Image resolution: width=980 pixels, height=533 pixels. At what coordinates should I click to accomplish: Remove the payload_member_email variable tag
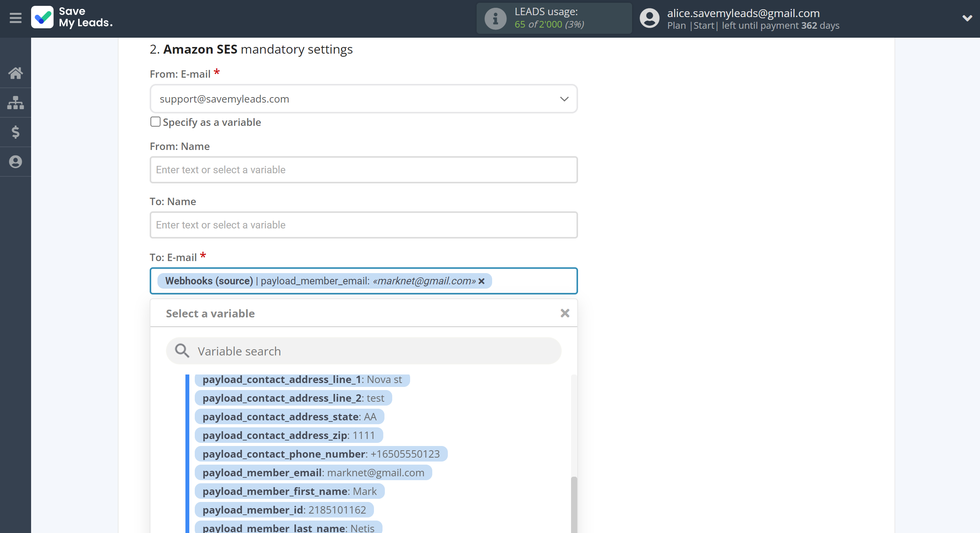point(482,281)
